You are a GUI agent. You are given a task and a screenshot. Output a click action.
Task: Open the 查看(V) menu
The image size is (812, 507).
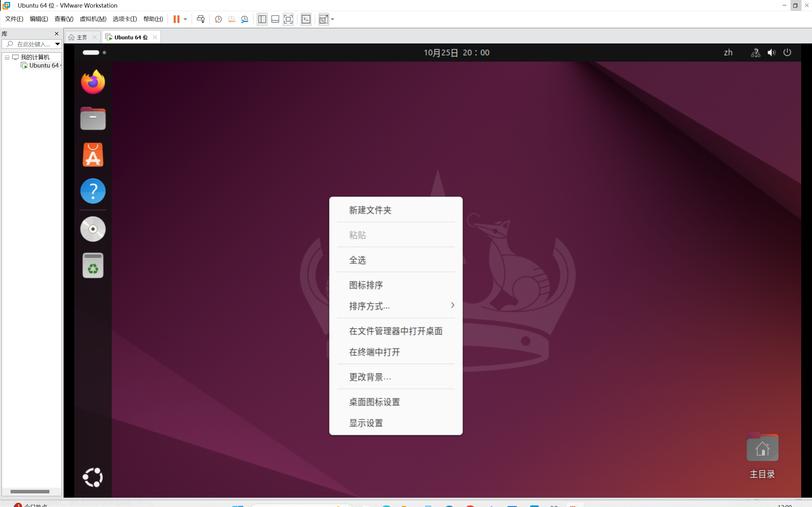64,19
